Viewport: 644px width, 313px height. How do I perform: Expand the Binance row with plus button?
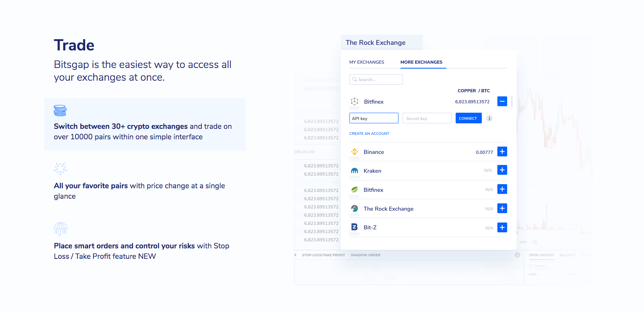(x=502, y=152)
